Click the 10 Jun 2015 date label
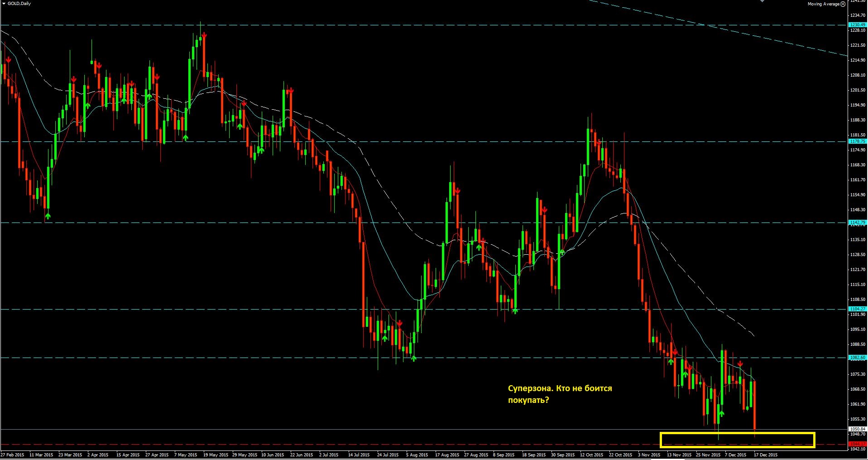Screen dimensions: 868x460 pos(273,455)
